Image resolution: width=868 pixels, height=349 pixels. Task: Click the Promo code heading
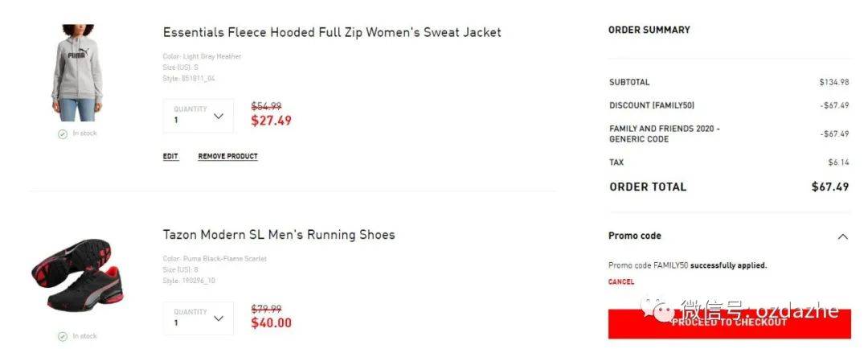pos(634,236)
